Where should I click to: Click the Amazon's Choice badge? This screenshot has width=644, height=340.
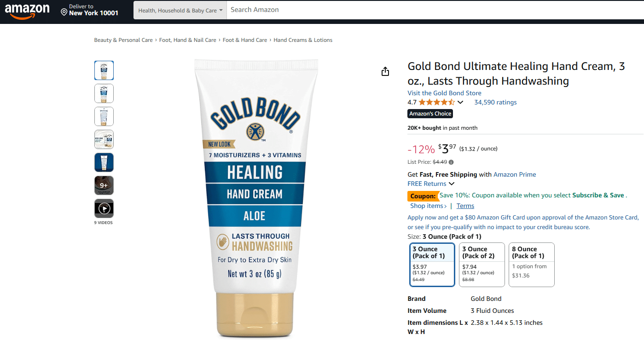click(430, 114)
